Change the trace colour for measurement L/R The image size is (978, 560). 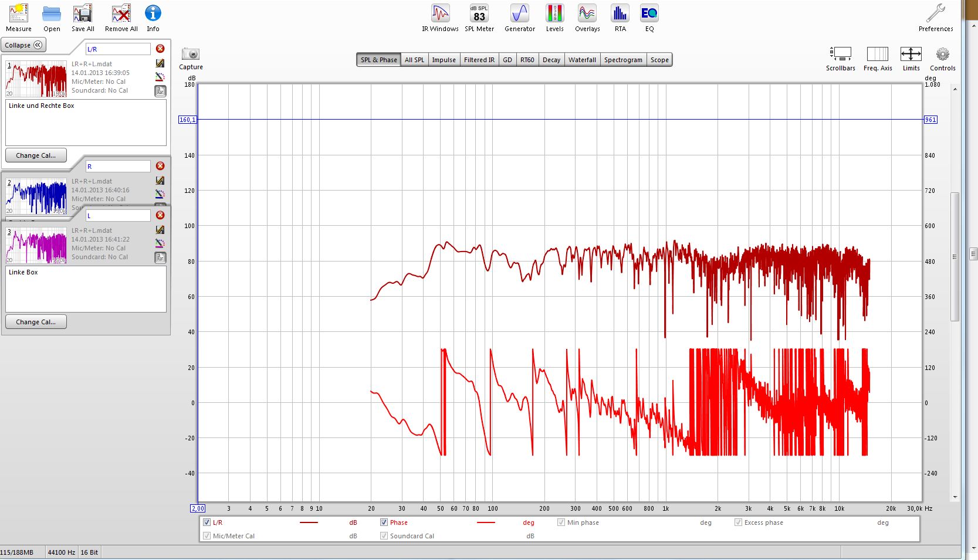[x=160, y=77]
